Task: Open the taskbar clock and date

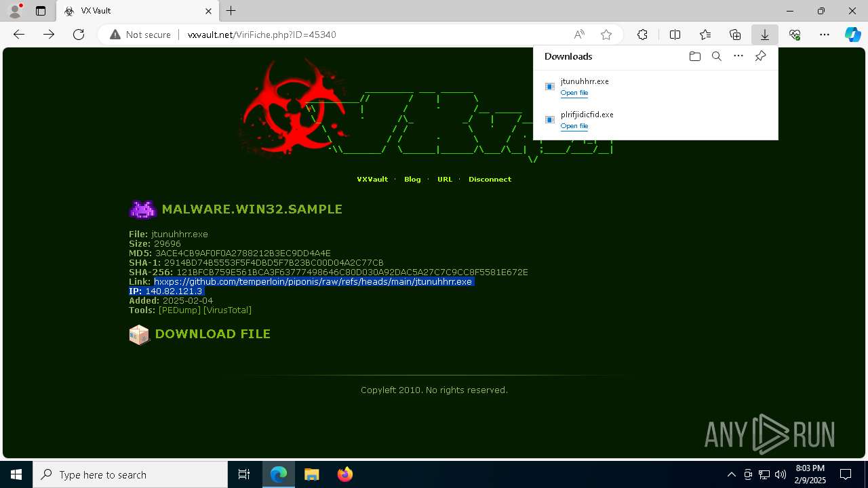Action: (x=810, y=474)
